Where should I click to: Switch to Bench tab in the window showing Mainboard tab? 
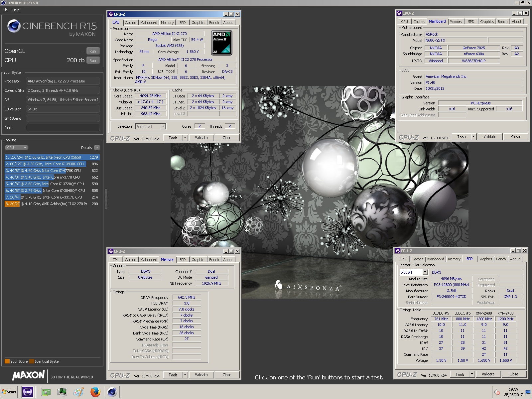click(503, 22)
